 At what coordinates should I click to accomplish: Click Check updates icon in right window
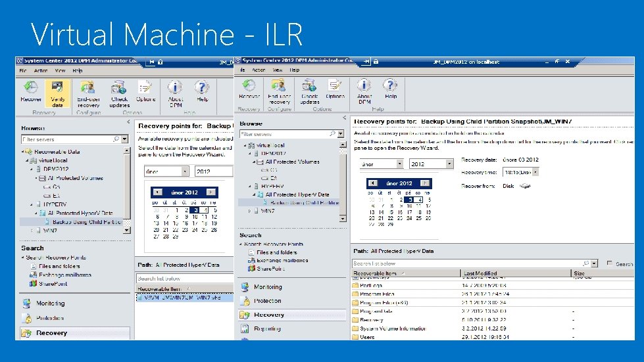[309, 91]
